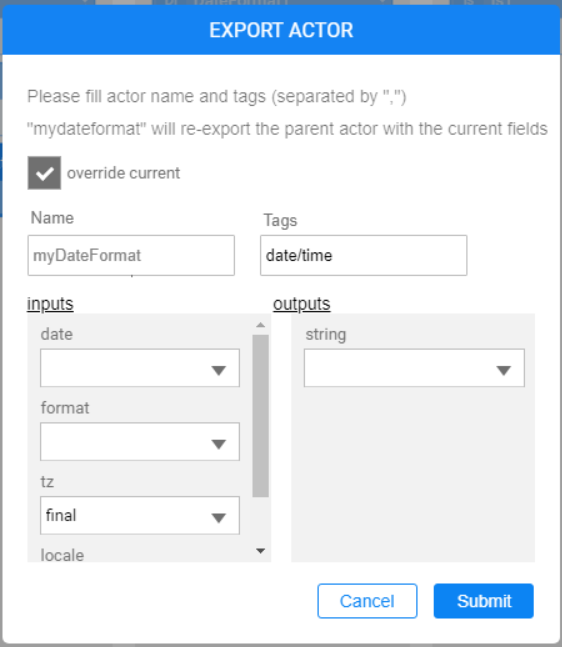The height and width of the screenshot is (647, 562).
Task: Click the outputs section heading
Action: pos(302,304)
